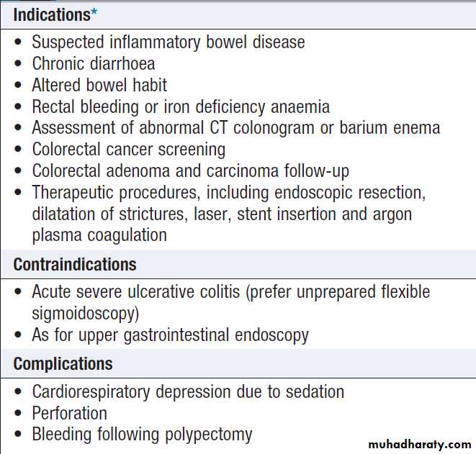The height and width of the screenshot is (454, 476).
Task: Click the Complications section heading
Action: [63, 363]
